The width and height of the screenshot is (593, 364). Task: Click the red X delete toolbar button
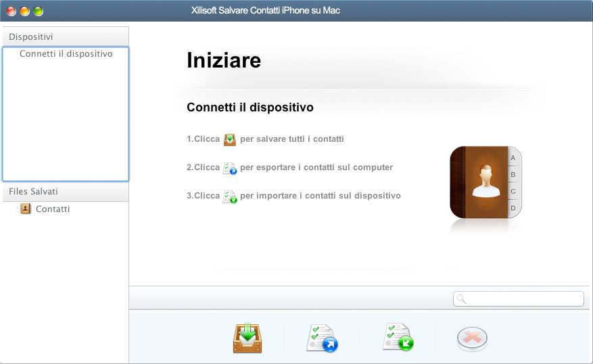pos(472,339)
